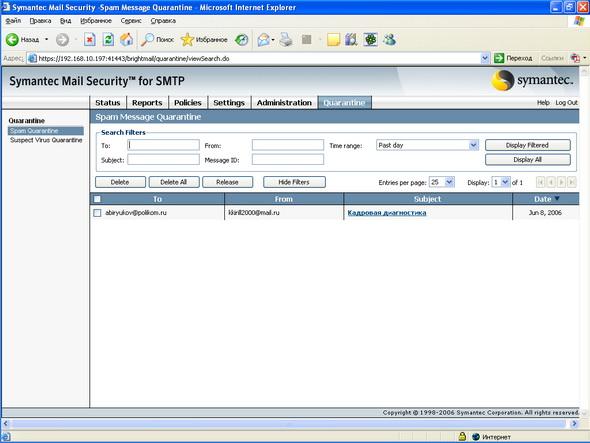The width and height of the screenshot is (590, 443).
Task: Focus the From search filter field
Action: (x=288, y=145)
